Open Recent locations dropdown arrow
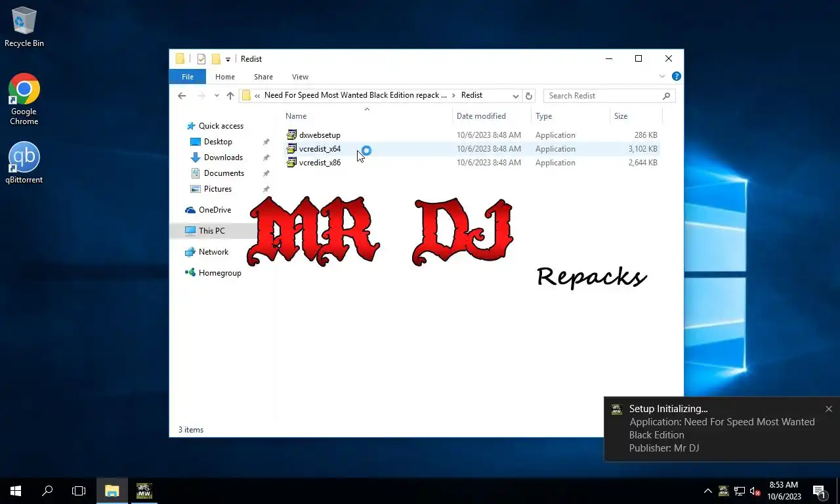Screen dimensions: 840x504 [x=217, y=96]
